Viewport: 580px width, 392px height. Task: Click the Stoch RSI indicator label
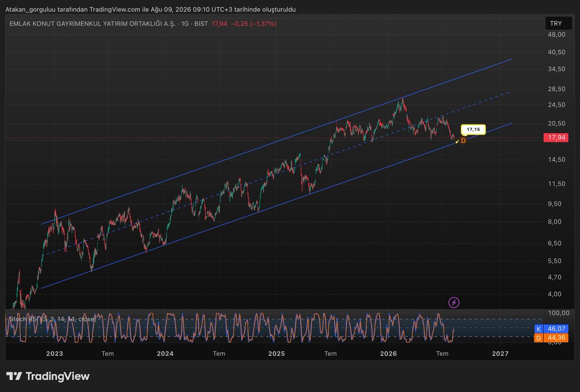[53, 319]
